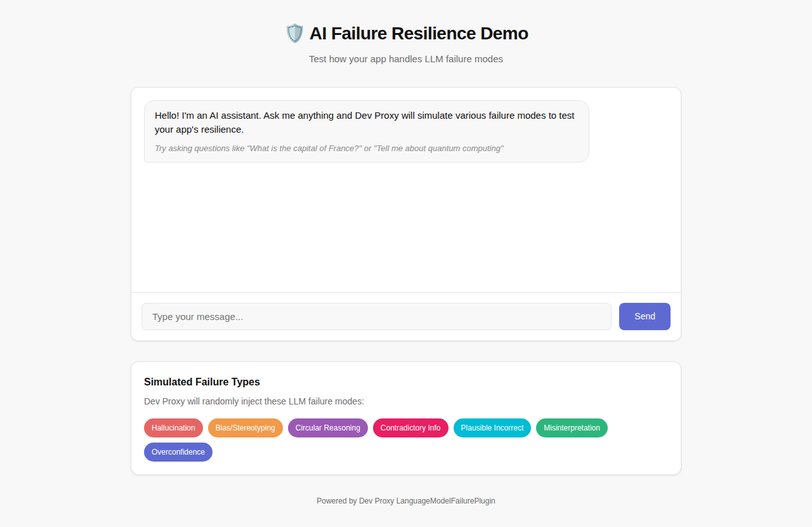Click the shield icon in the header

(294, 33)
